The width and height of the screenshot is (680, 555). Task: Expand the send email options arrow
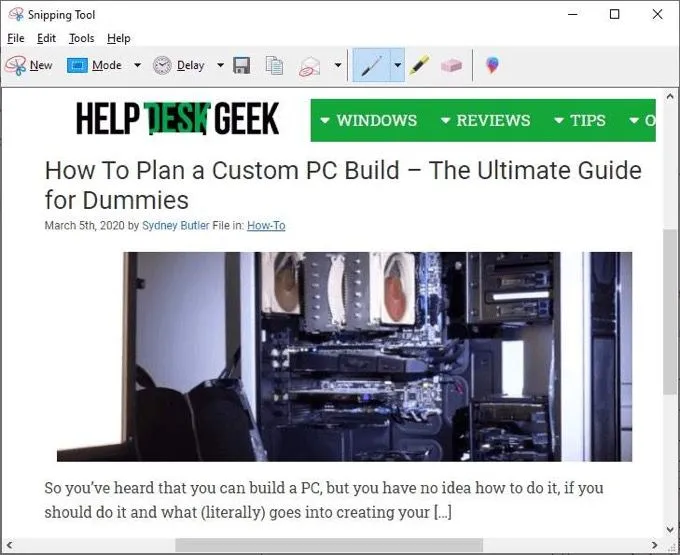click(337, 66)
